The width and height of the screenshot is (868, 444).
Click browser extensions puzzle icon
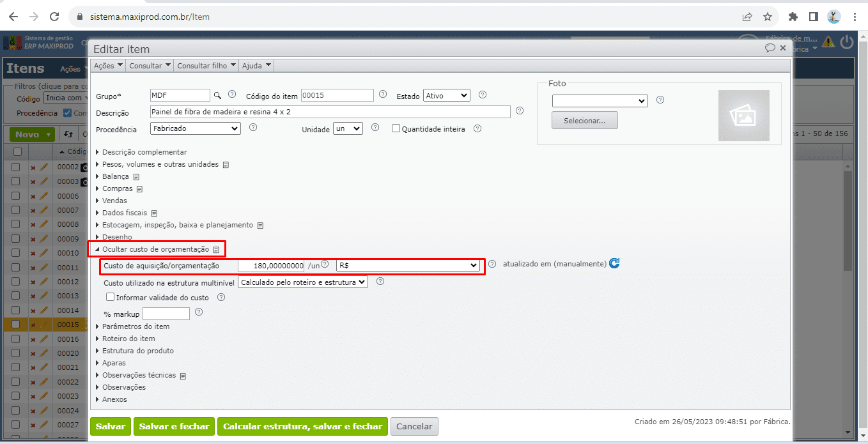[793, 17]
